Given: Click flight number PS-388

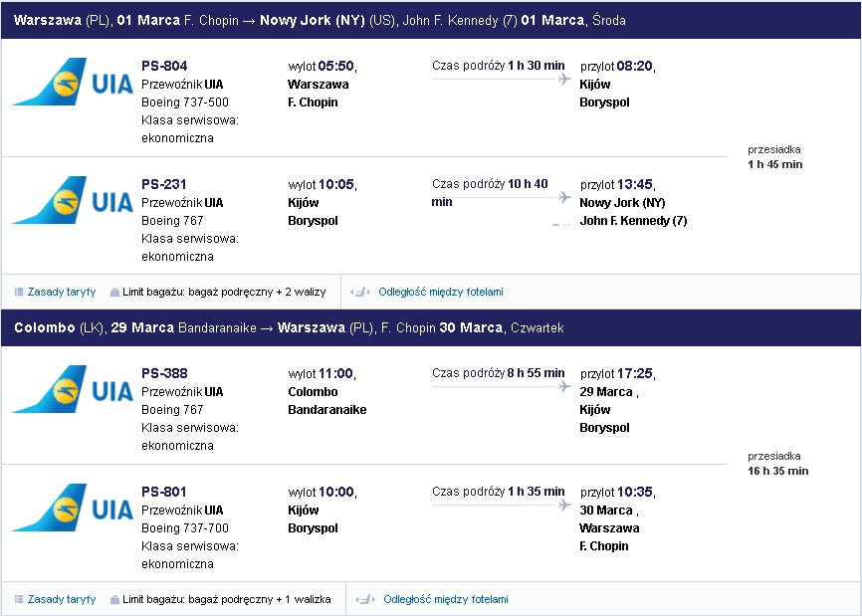Looking at the screenshot, I should point(164,373).
